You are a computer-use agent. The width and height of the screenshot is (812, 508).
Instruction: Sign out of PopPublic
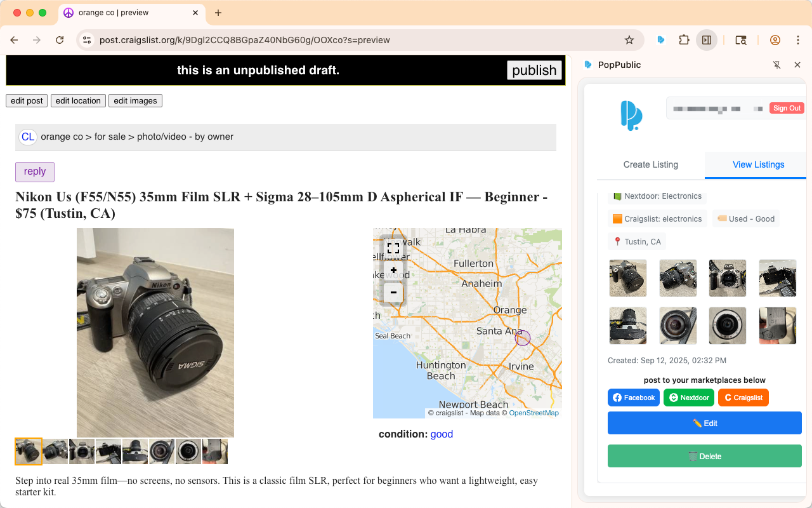(x=787, y=108)
